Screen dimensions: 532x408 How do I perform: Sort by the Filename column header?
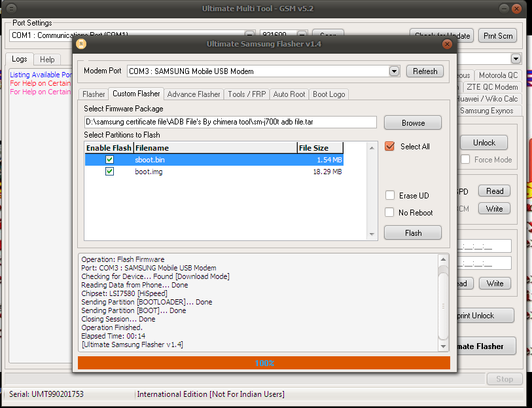pyautogui.click(x=215, y=148)
